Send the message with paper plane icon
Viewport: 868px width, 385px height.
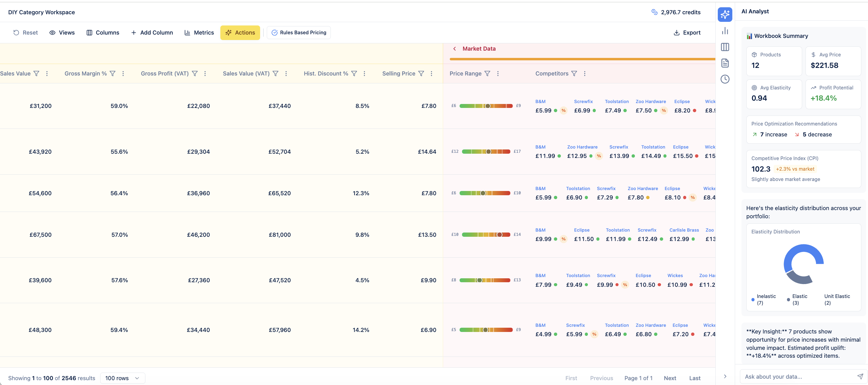(860, 376)
